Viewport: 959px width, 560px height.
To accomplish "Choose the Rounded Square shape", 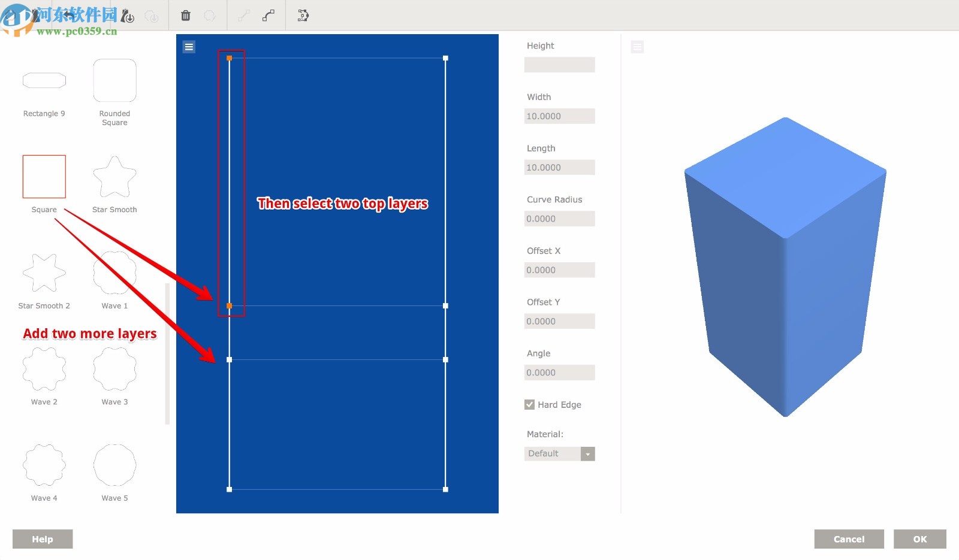I will [114, 80].
